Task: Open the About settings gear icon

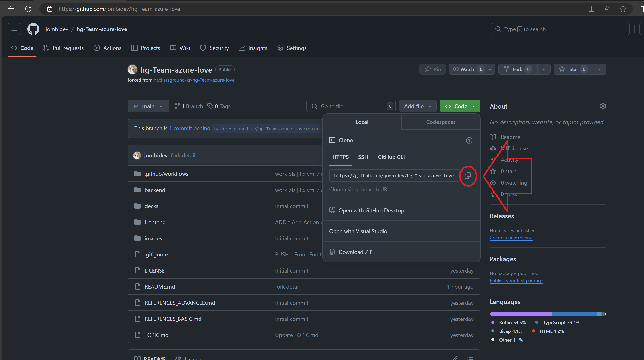Action: (x=603, y=106)
